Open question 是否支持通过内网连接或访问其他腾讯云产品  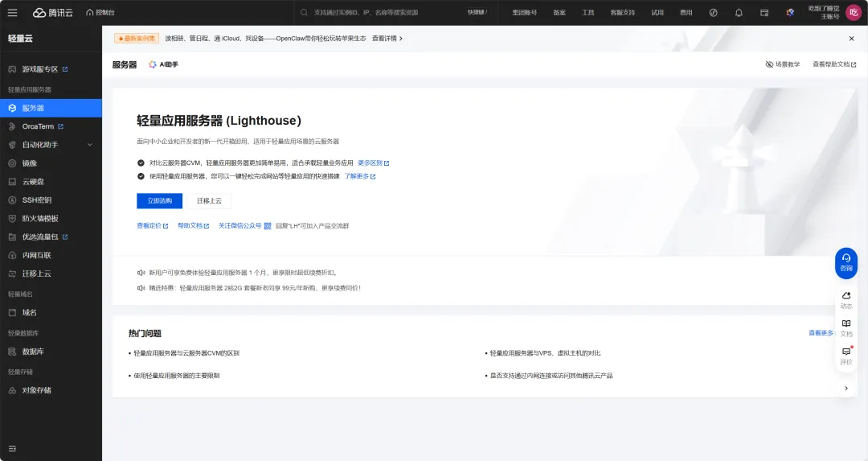pos(551,376)
